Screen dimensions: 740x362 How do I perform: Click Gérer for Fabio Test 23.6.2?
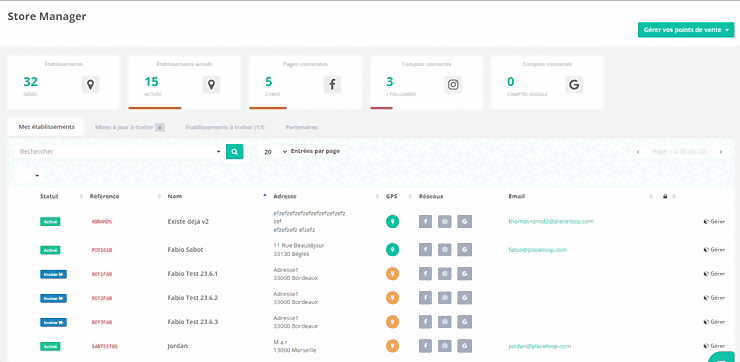click(x=714, y=298)
